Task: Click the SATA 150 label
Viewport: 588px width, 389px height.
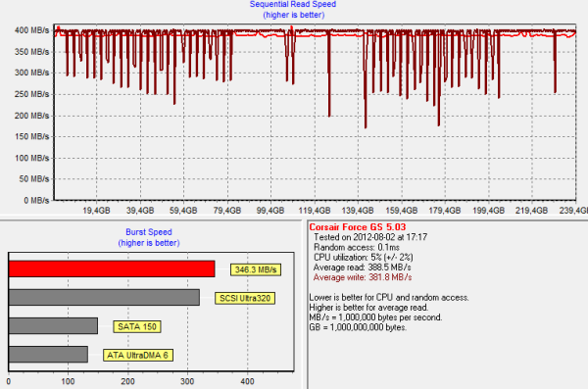Action: click(x=137, y=326)
